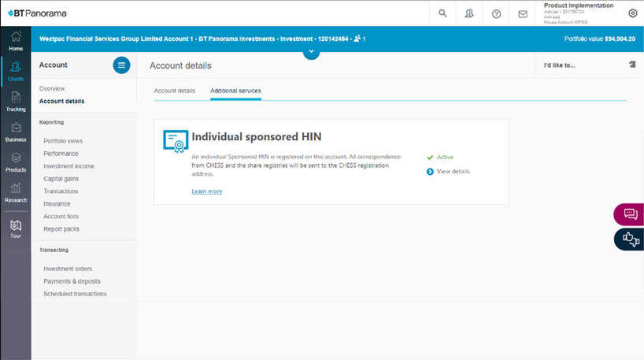Open Products section in sidebar
This screenshot has height=360, width=644.
(x=16, y=162)
